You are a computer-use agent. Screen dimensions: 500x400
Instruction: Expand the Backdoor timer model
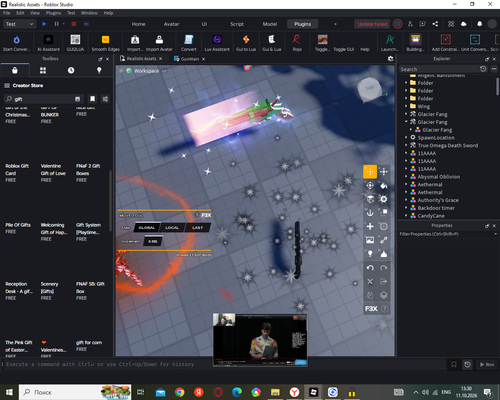pyautogui.click(x=406, y=208)
